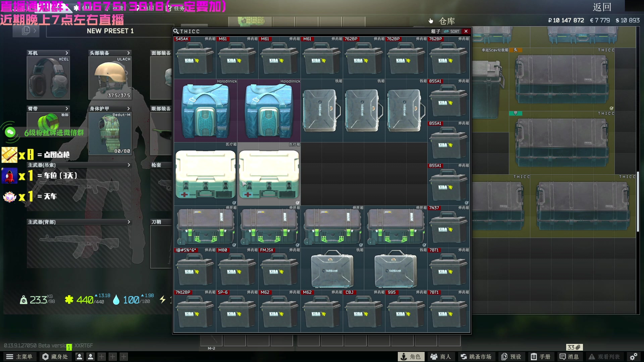Expand the 臂带 armband slot arrow

67,109
